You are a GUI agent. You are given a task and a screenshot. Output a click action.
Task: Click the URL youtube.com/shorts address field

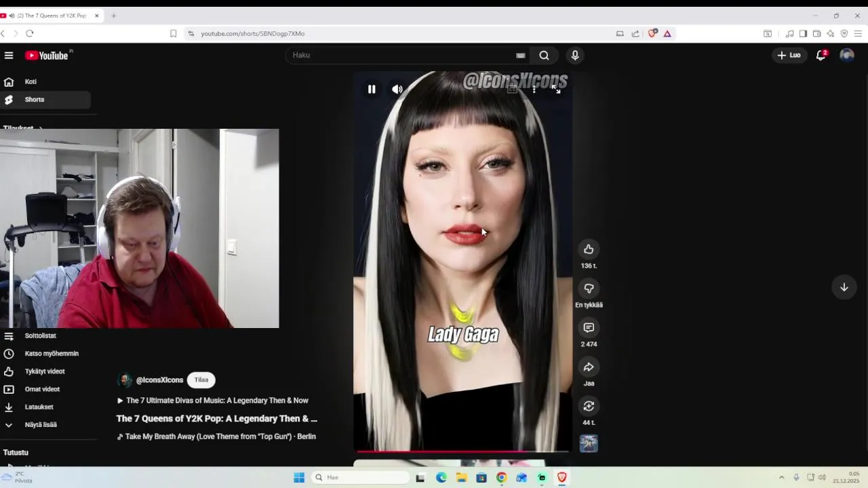point(252,33)
